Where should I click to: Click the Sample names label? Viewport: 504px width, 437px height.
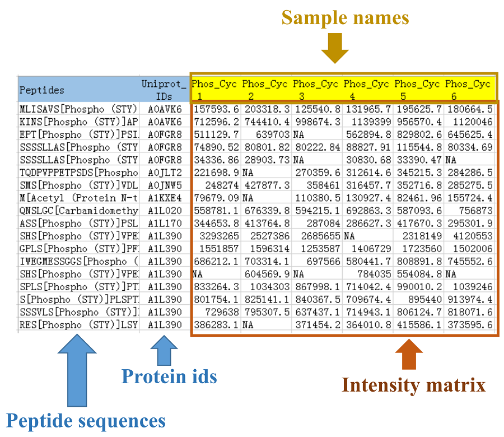click(345, 18)
